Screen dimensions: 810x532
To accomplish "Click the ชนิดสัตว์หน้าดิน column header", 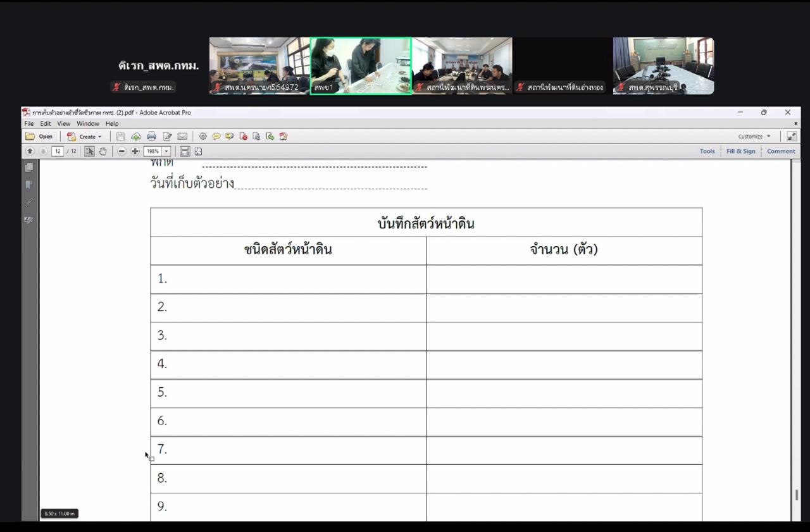I will [288, 249].
